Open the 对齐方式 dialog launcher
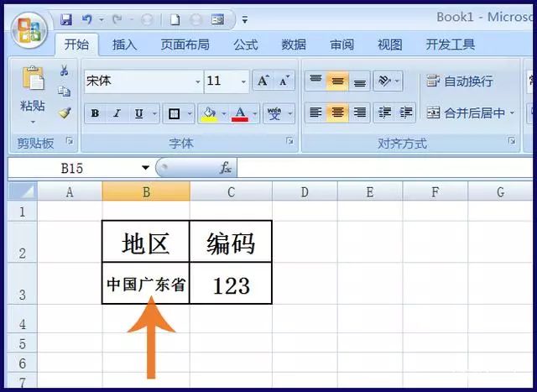Image resolution: width=537 pixels, height=392 pixels. tap(512, 141)
